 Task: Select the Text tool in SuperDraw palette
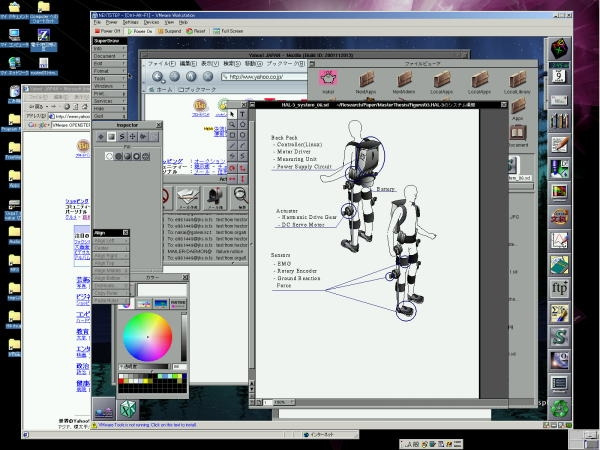[x=243, y=114]
